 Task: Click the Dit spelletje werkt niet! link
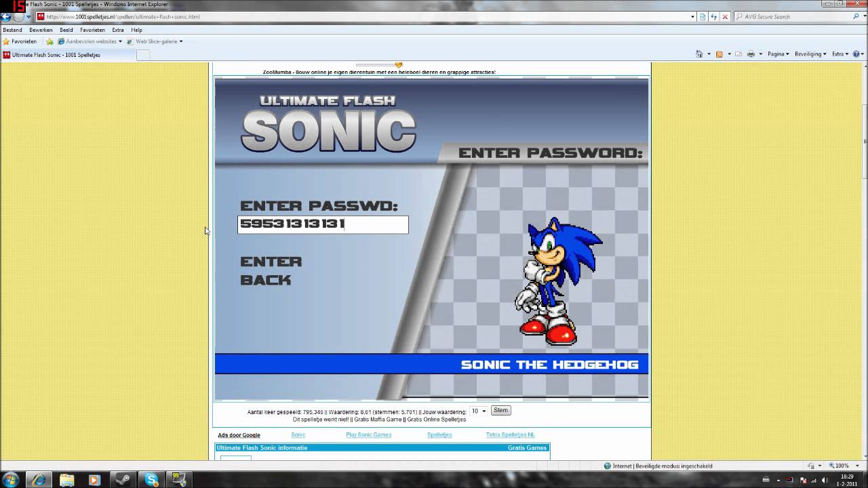pyautogui.click(x=321, y=420)
